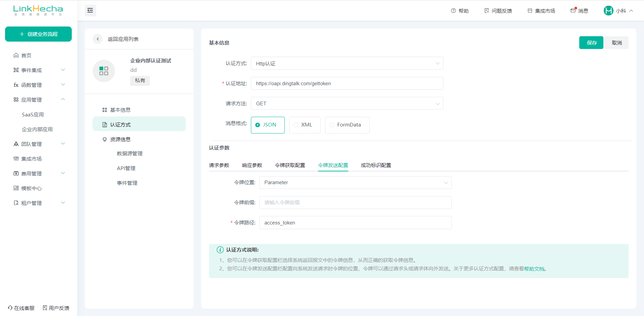Expand the 费用管理 menu chevron
644x316 pixels.
point(63,173)
